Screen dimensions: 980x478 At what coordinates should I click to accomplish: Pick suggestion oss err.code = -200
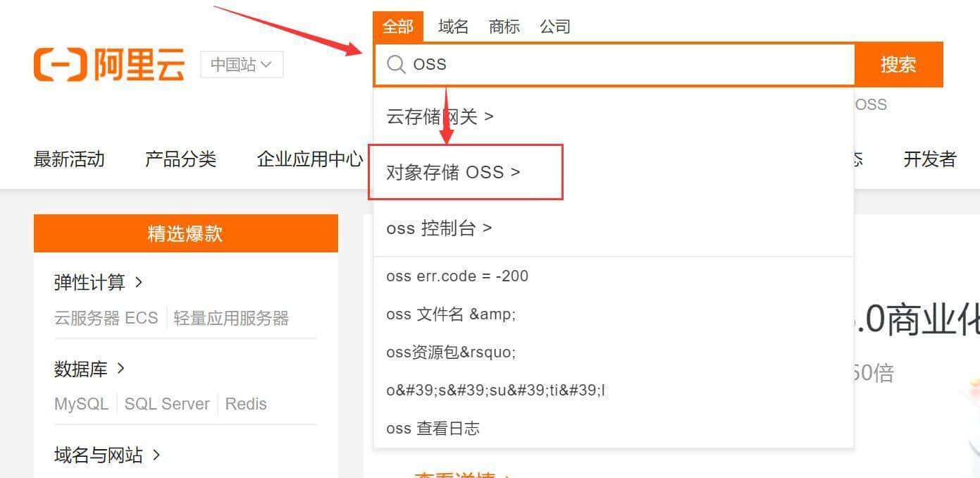click(x=457, y=276)
